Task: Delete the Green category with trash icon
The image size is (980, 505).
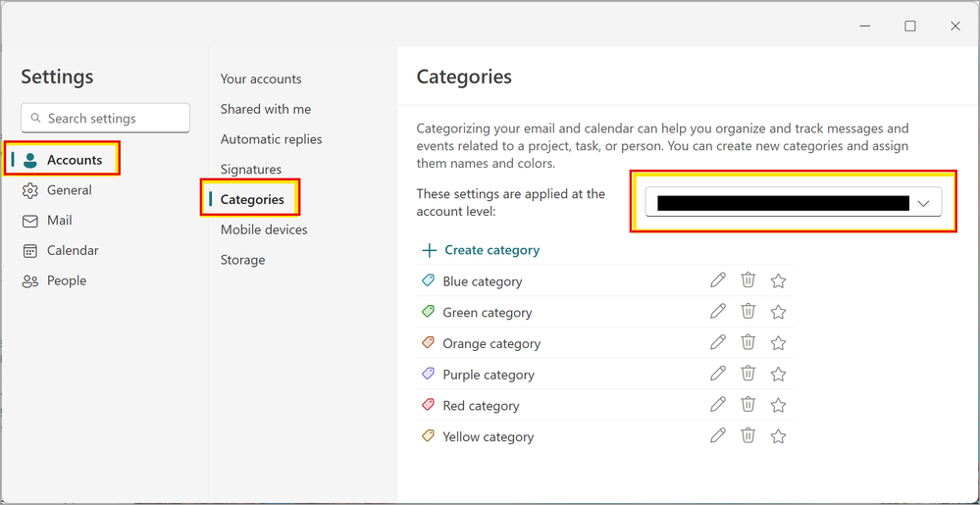Action: click(x=748, y=312)
